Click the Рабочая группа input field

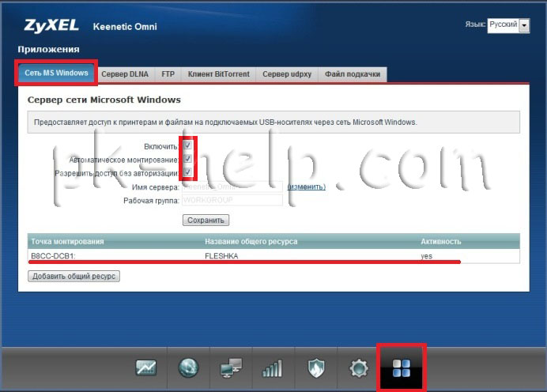pyautogui.click(x=232, y=200)
